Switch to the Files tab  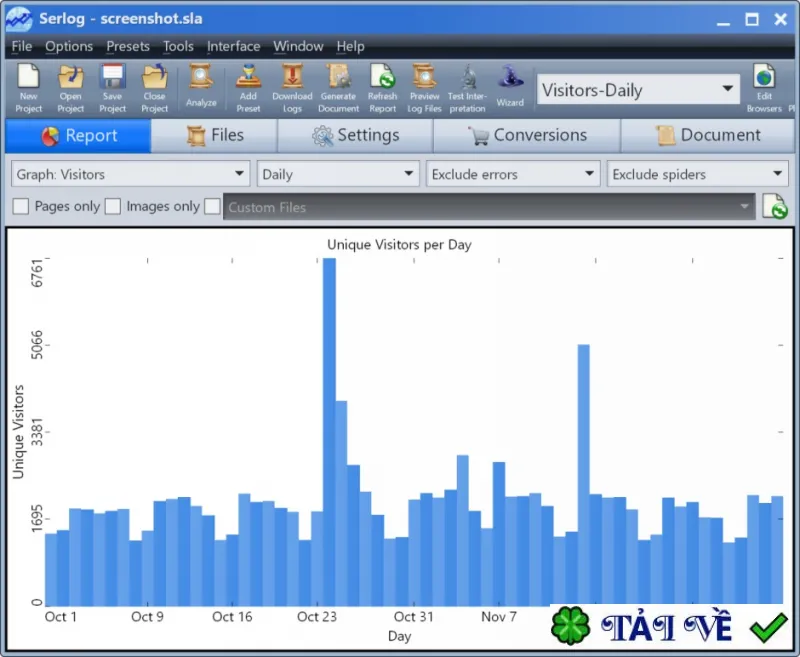(214, 136)
